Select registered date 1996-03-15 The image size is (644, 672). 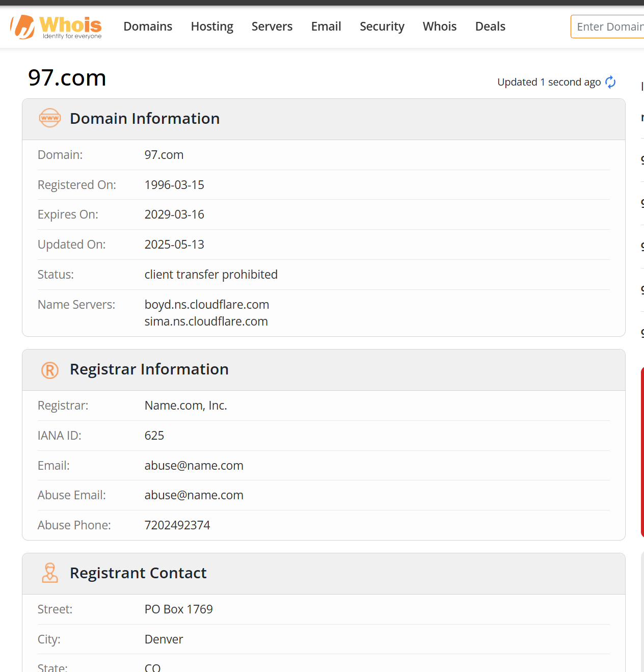click(x=174, y=185)
